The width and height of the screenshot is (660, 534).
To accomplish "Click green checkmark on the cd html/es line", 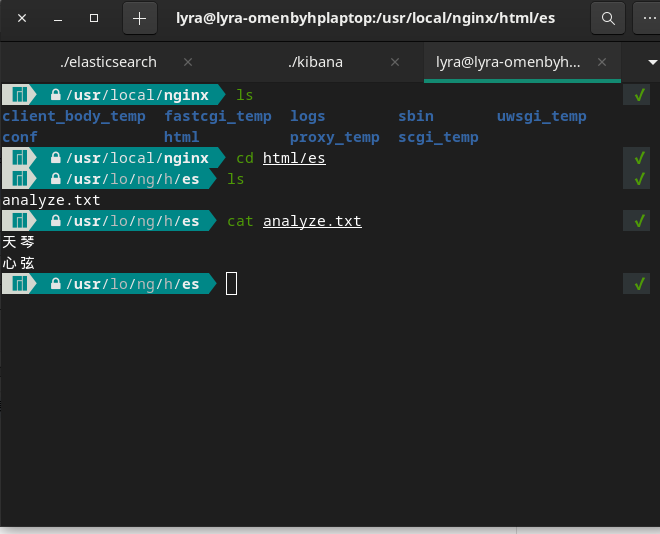I will click(x=637, y=158).
